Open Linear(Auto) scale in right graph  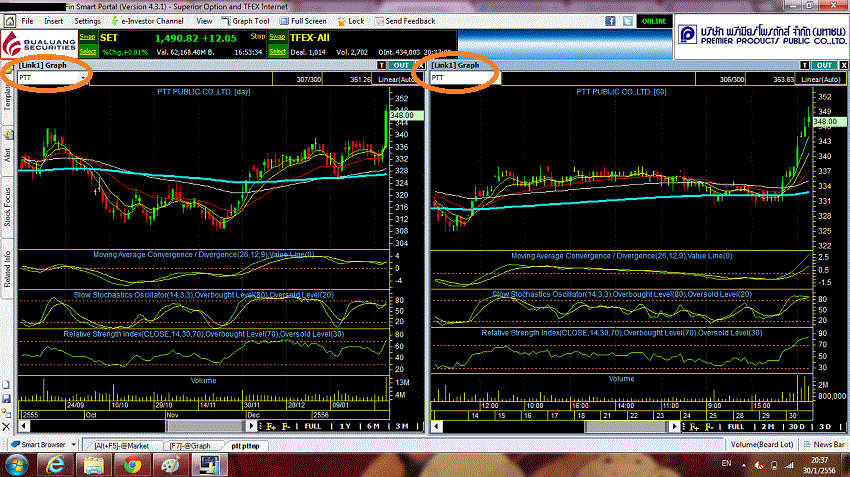pyautogui.click(x=821, y=79)
